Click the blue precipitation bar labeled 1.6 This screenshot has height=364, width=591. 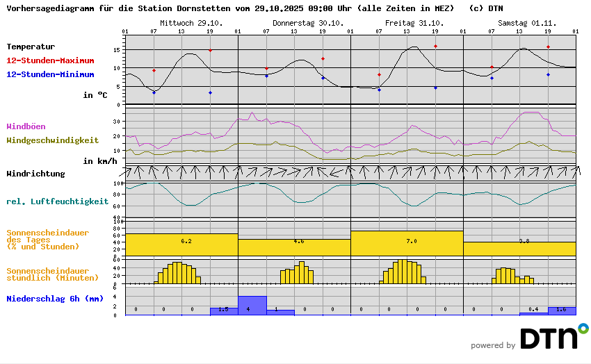(562, 311)
